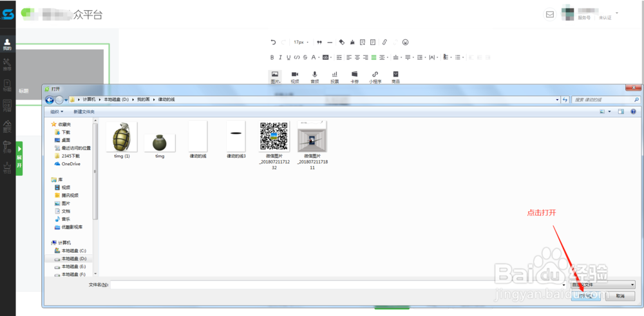Click the 卡券 coupon insert button
Screen dimensions: 644x316
[x=354, y=77]
